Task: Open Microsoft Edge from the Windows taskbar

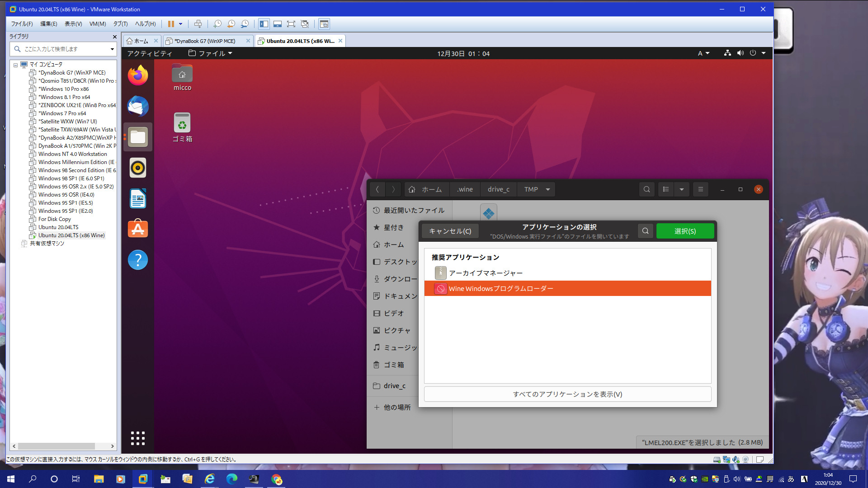Action: pyautogui.click(x=231, y=479)
